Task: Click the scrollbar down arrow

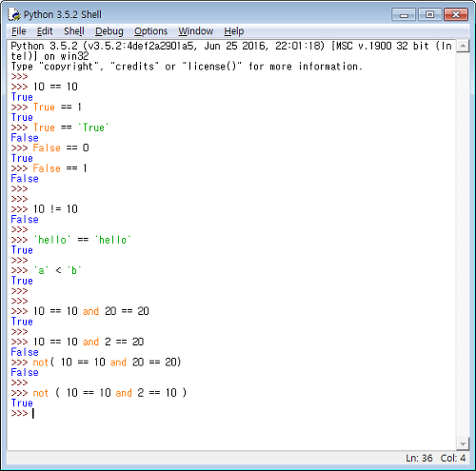Action: (463, 443)
